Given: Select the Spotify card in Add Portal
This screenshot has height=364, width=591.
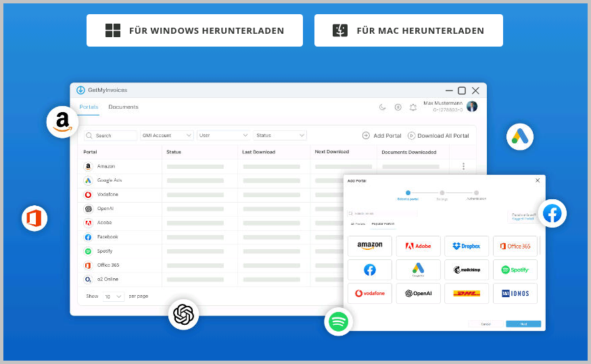Looking at the screenshot, I should [515, 270].
